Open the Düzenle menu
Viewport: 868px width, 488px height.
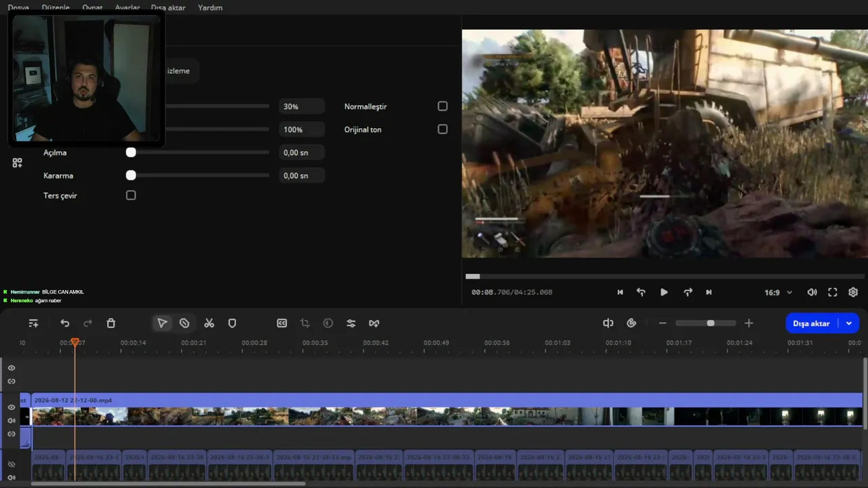click(56, 7)
